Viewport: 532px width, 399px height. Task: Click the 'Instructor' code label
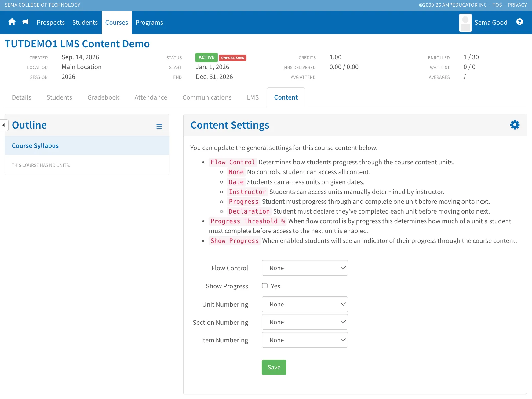(x=247, y=192)
